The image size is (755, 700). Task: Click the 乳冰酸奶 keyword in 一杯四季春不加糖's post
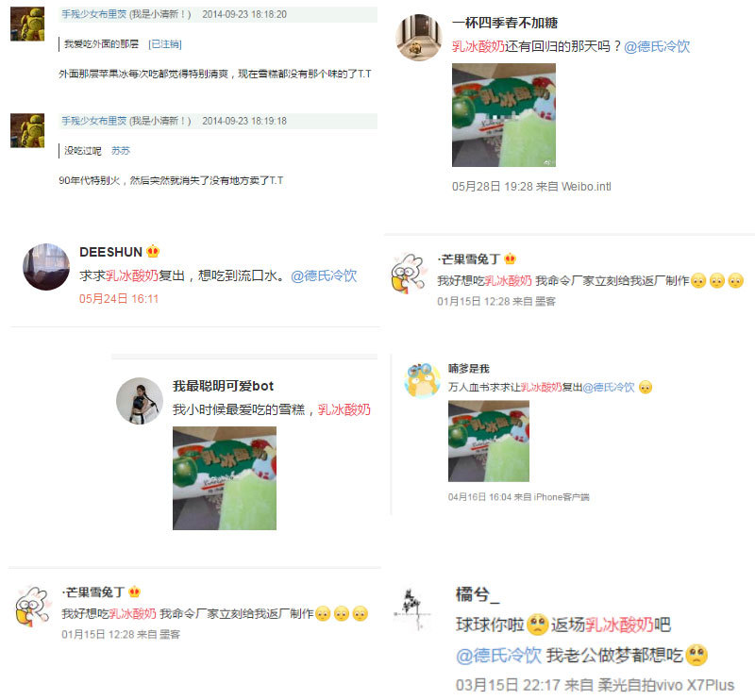(x=478, y=46)
